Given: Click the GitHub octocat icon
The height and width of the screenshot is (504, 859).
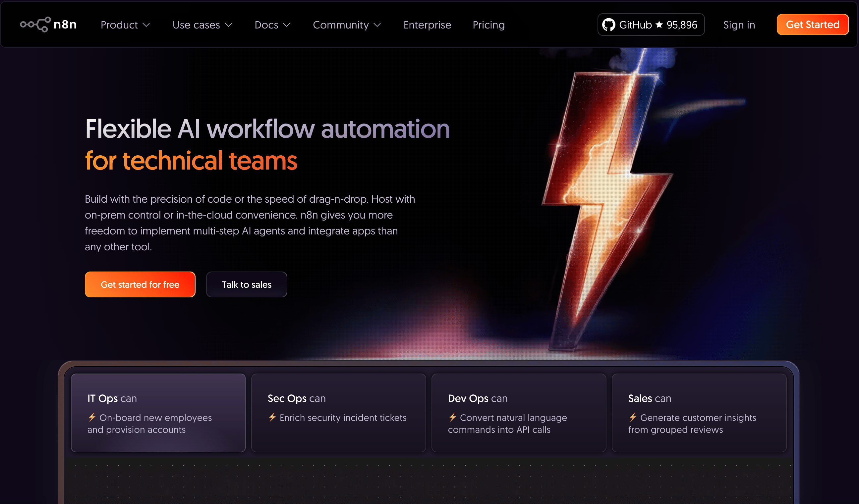Looking at the screenshot, I should pyautogui.click(x=608, y=25).
